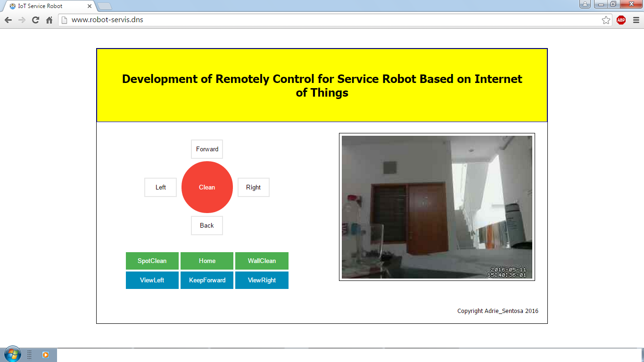
Task: Open a new browser tab
Action: pyautogui.click(x=104, y=6)
